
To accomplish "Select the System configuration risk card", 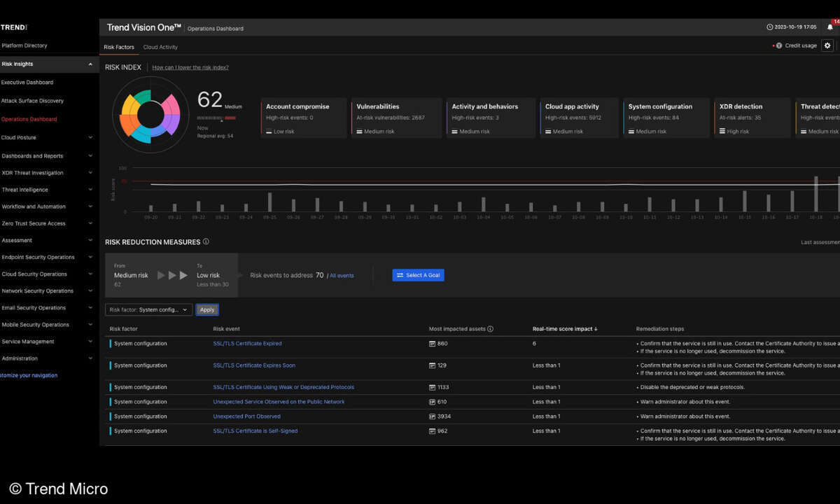I will [667, 118].
